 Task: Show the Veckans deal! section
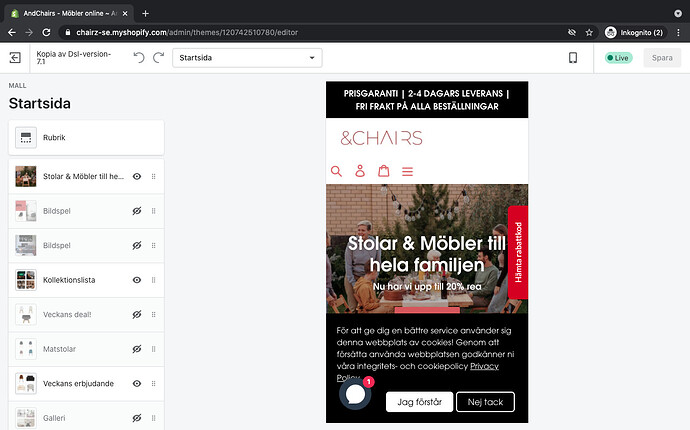137,314
